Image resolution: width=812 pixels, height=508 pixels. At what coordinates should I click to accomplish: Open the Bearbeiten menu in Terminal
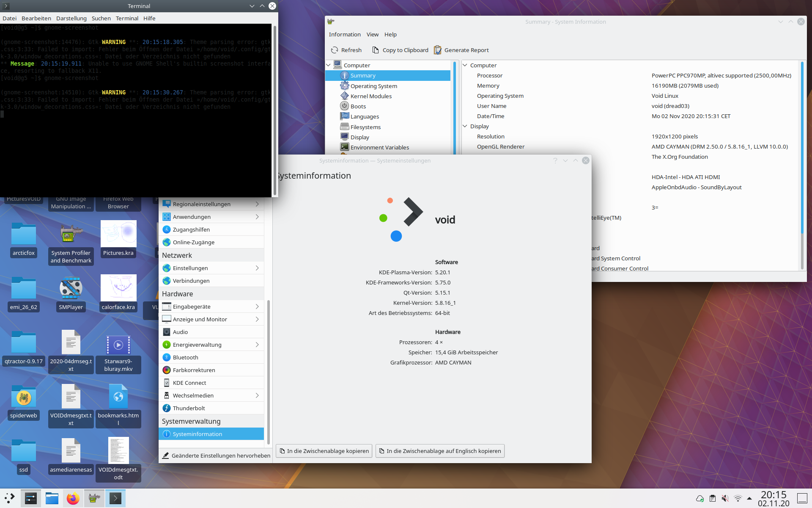pyautogui.click(x=36, y=18)
